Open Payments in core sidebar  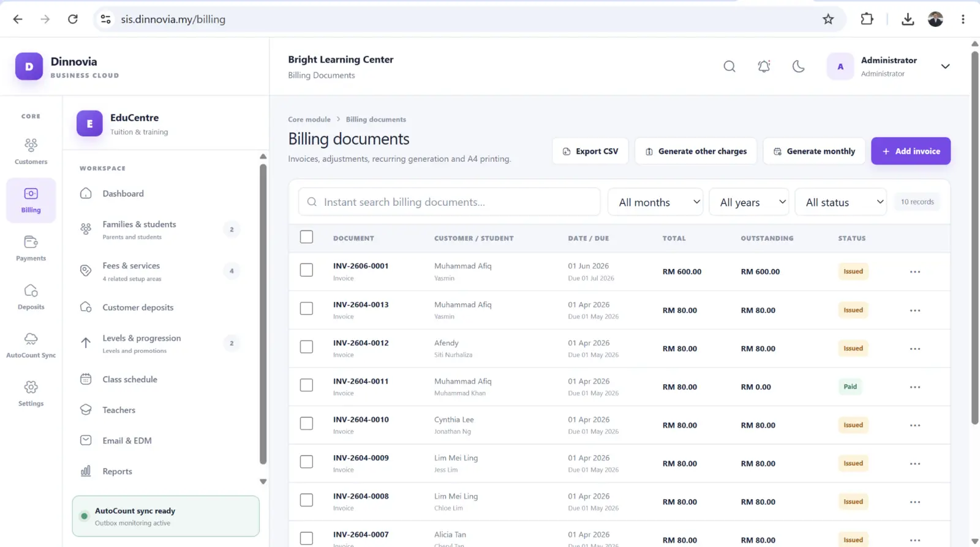tap(31, 248)
